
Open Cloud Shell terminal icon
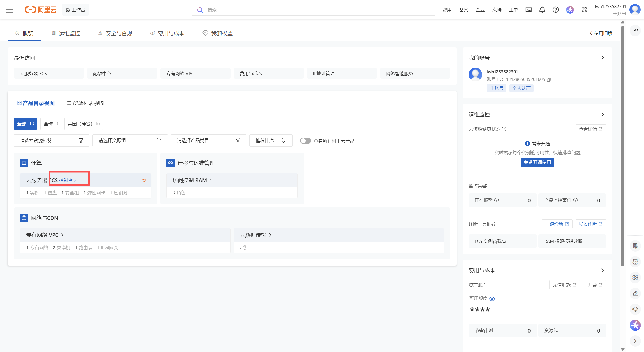click(x=528, y=10)
